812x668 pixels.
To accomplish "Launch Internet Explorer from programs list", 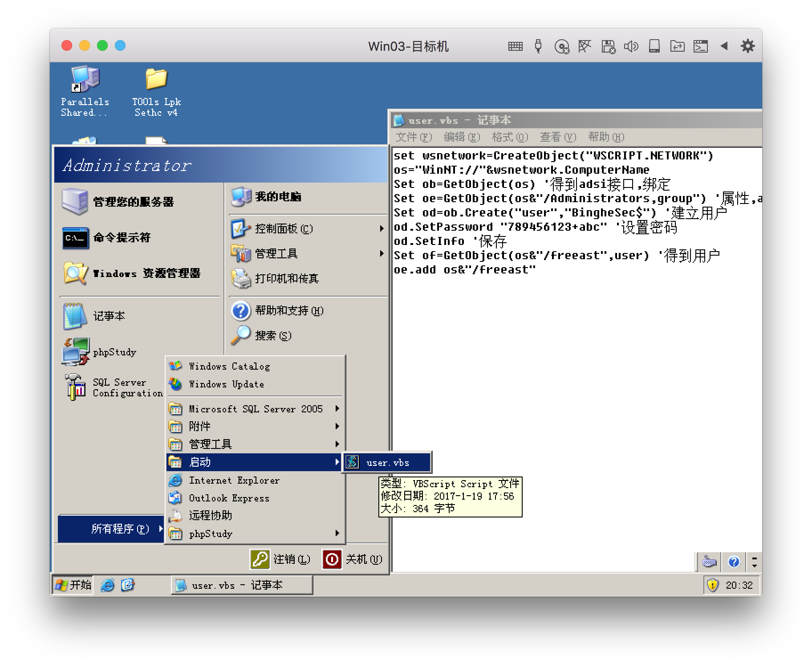I will pos(255,480).
